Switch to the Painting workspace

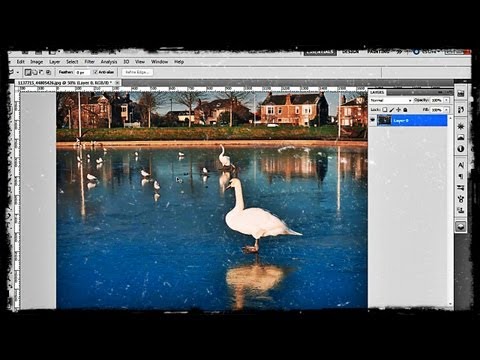click(x=378, y=52)
